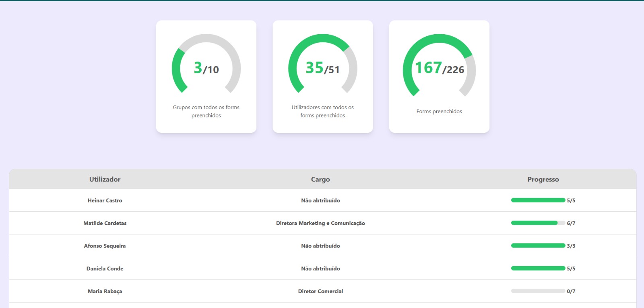Select the Cargo column header
Screen dimensions: 644x308
(320, 179)
